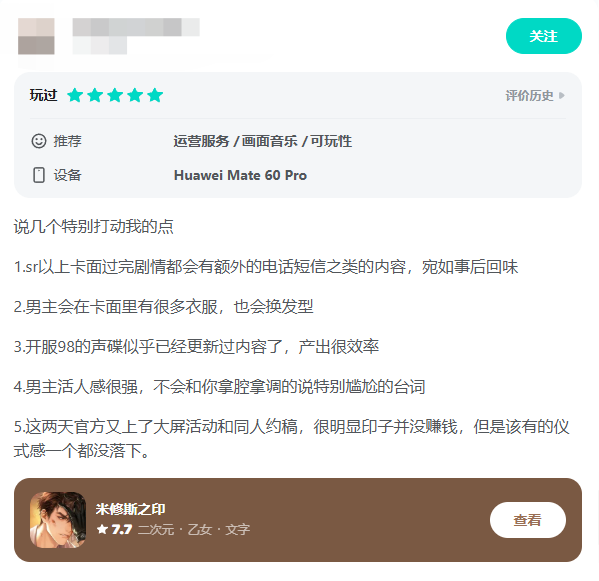The image size is (599, 581).
Task: Click the phone 设备 icon
Action: (39, 175)
